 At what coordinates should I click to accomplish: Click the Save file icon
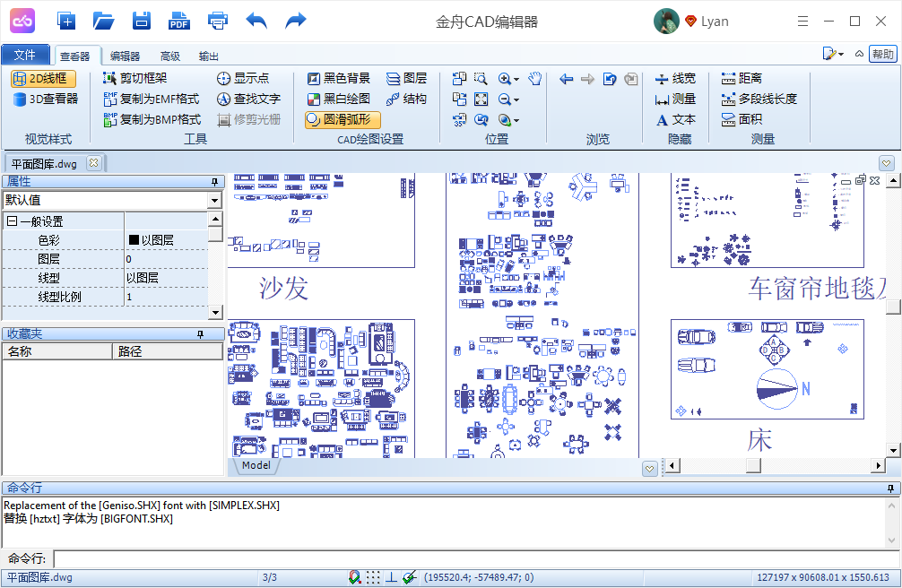click(141, 21)
